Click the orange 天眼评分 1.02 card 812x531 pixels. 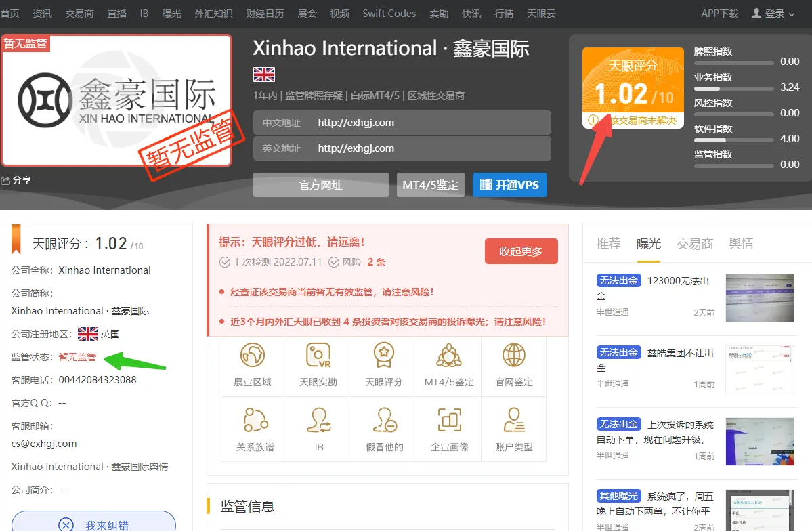pyautogui.click(x=633, y=87)
